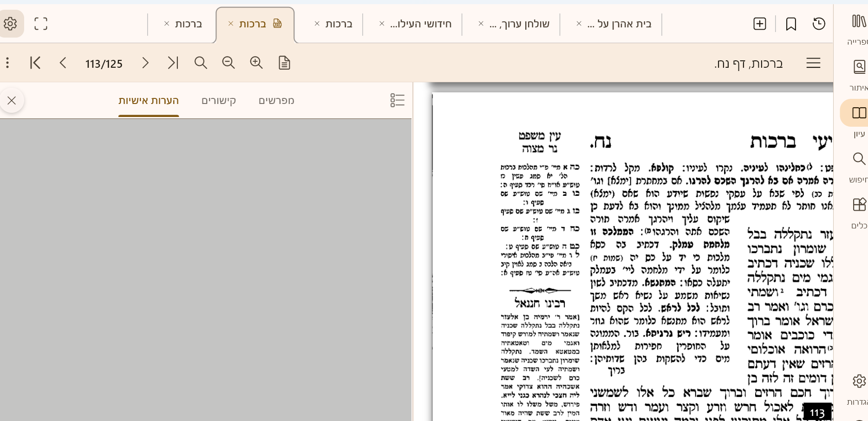Edit the page number field 113/125
868x421 pixels.
click(104, 64)
